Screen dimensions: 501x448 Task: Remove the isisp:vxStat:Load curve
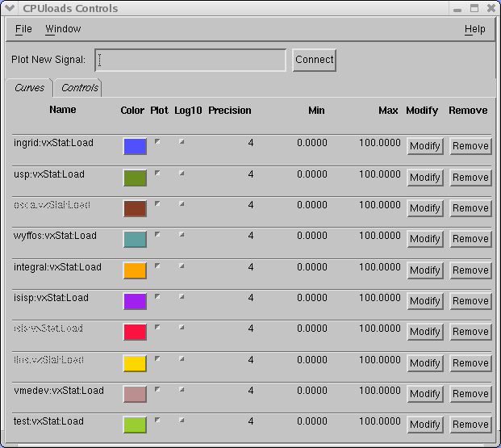point(470,301)
